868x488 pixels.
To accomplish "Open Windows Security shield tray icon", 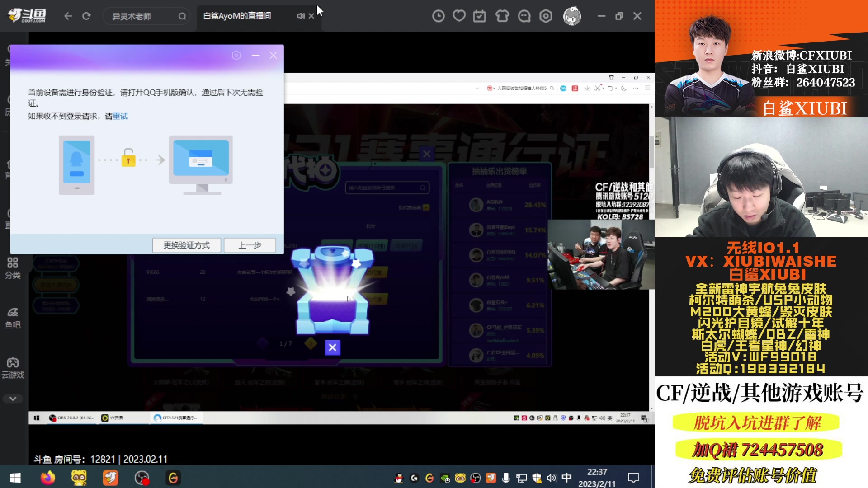I will coord(537,478).
